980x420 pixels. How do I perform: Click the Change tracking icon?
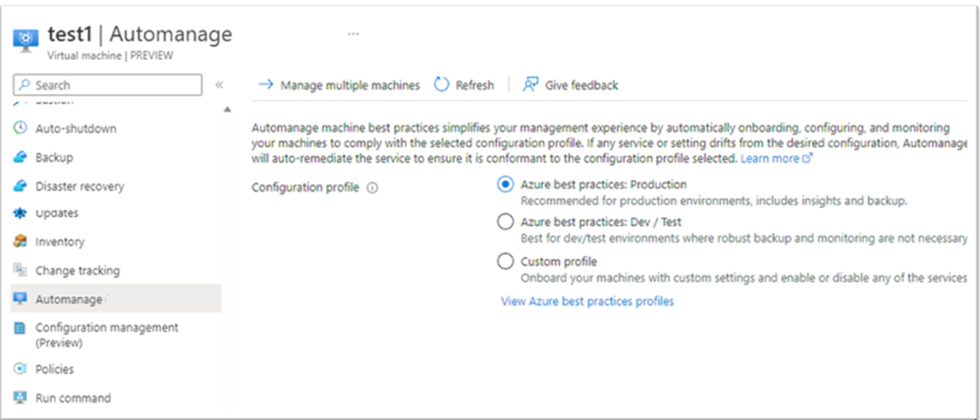pos(20,270)
